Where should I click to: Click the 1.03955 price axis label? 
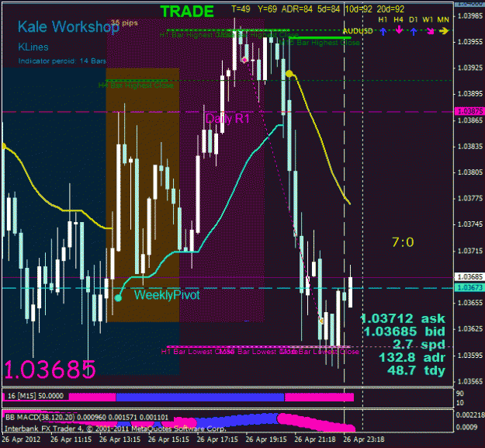click(469, 42)
